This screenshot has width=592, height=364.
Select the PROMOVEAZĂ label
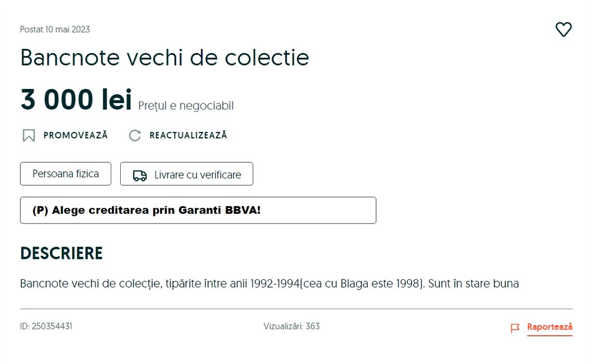click(75, 135)
